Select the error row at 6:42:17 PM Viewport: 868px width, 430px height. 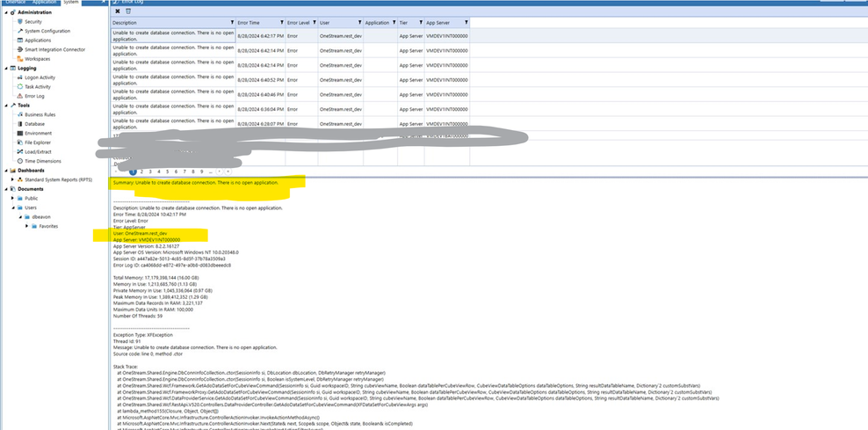click(x=290, y=35)
